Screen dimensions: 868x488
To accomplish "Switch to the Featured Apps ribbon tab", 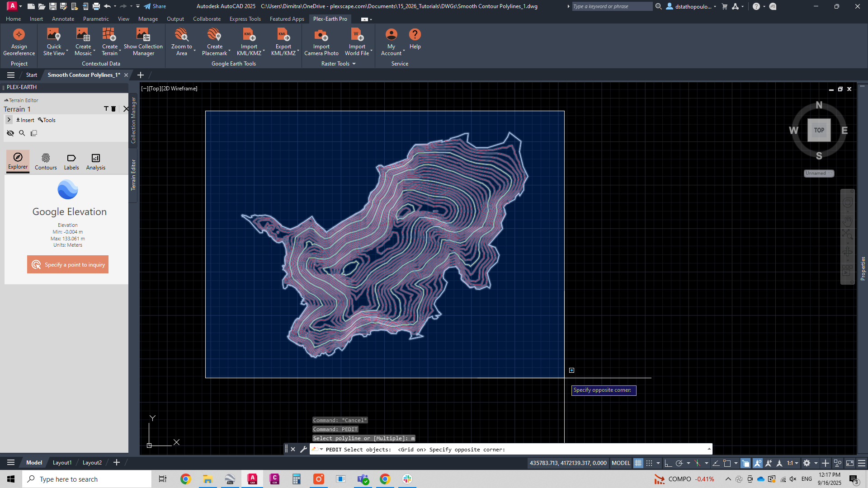I will click(287, 19).
